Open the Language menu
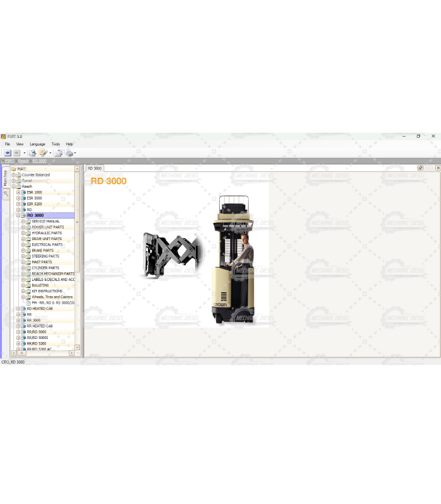This screenshot has width=441, height=504. (37, 144)
